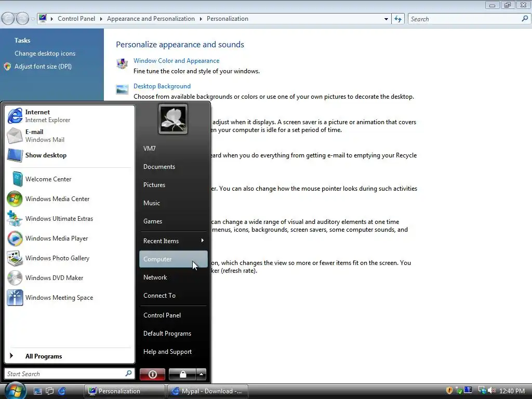The image size is (532, 399).
Task: Click the address bar computer icon
Action: [x=43, y=18]
